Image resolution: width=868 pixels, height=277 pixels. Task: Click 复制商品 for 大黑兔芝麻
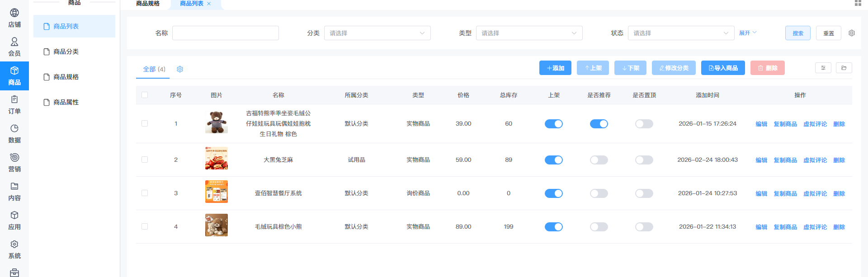pyautogui.click(x=785, y=160)
